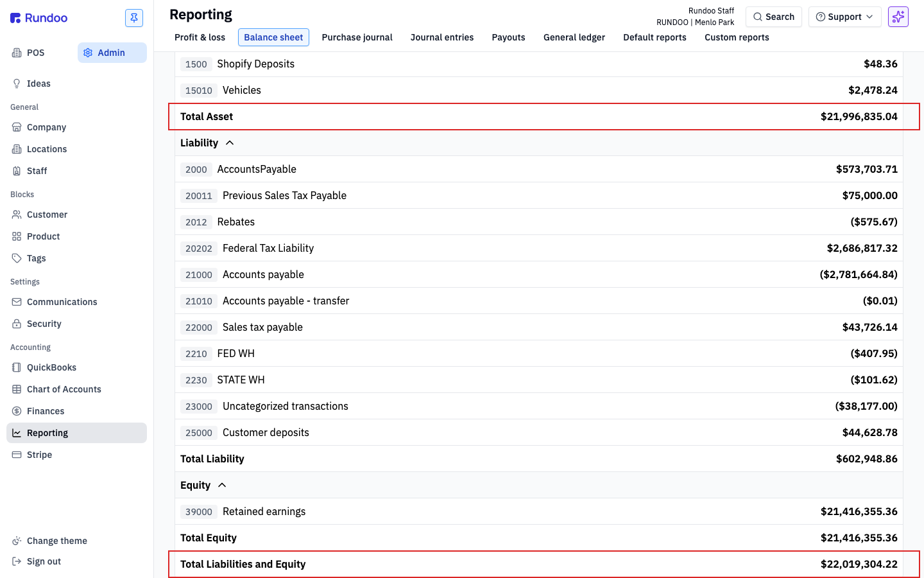Click the FED WH account row
The width and height of the screenshot is (924, 578).
click(x=539, y=353)
